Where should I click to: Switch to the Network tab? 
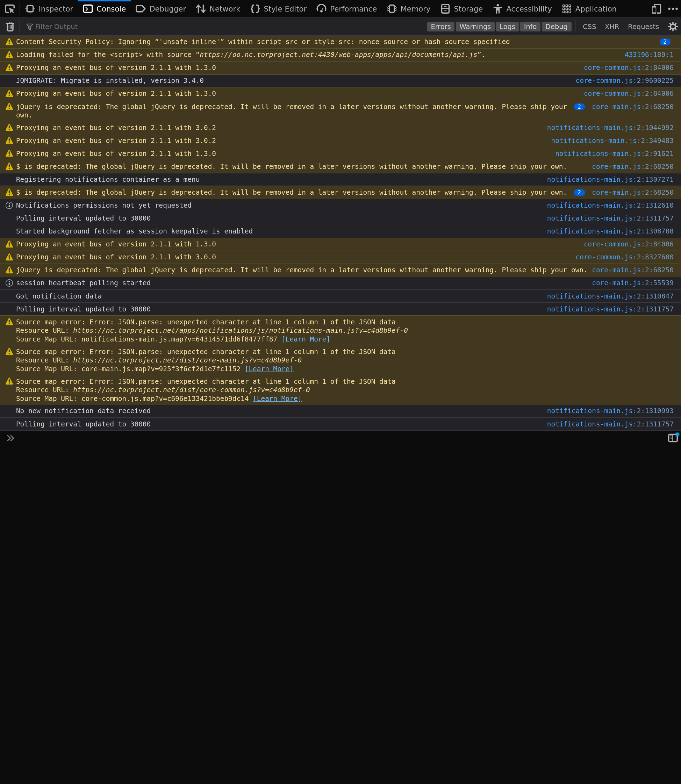pyautogui.click(x=218, y=9)
